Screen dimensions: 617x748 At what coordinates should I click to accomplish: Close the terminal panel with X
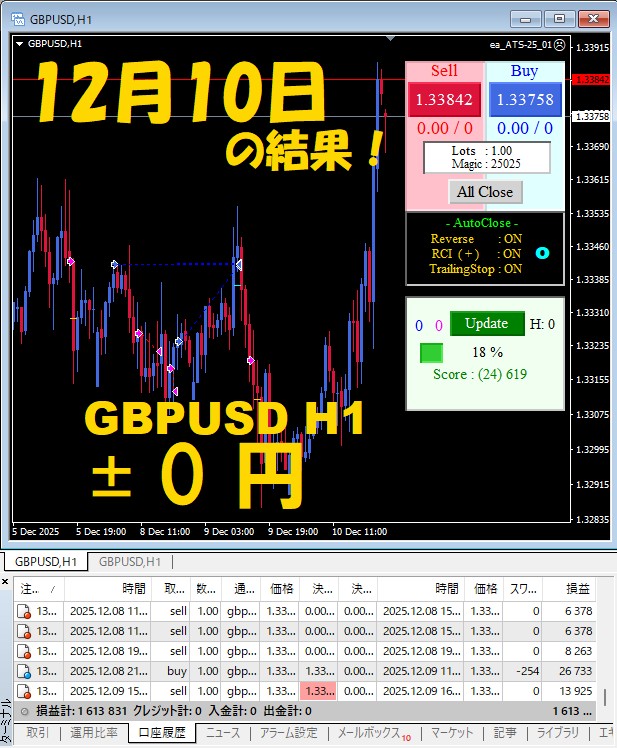(x=5, y=582)
